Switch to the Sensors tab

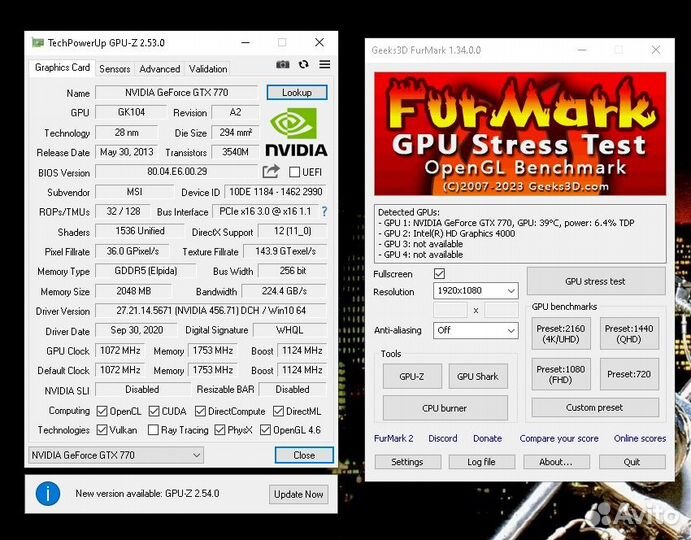pos(115,69)
